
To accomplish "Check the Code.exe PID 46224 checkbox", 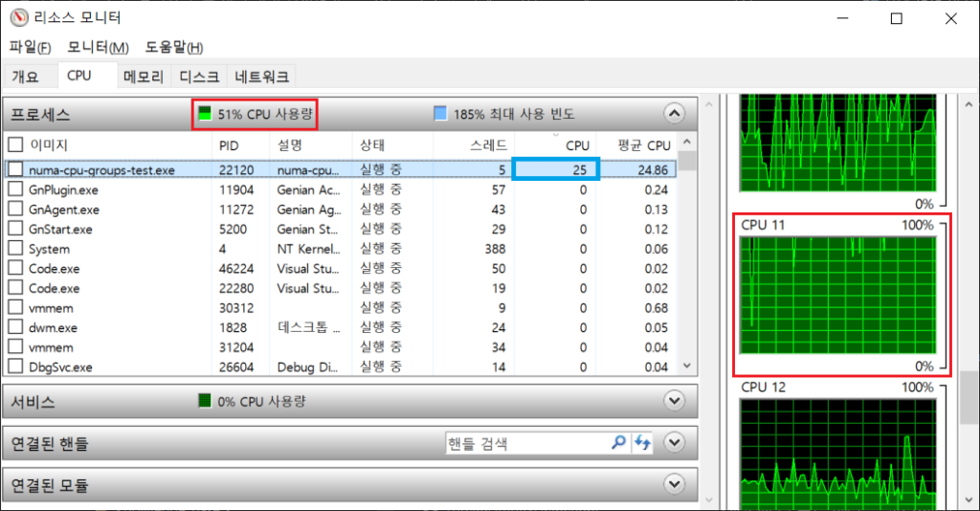I will coord(15,268).
